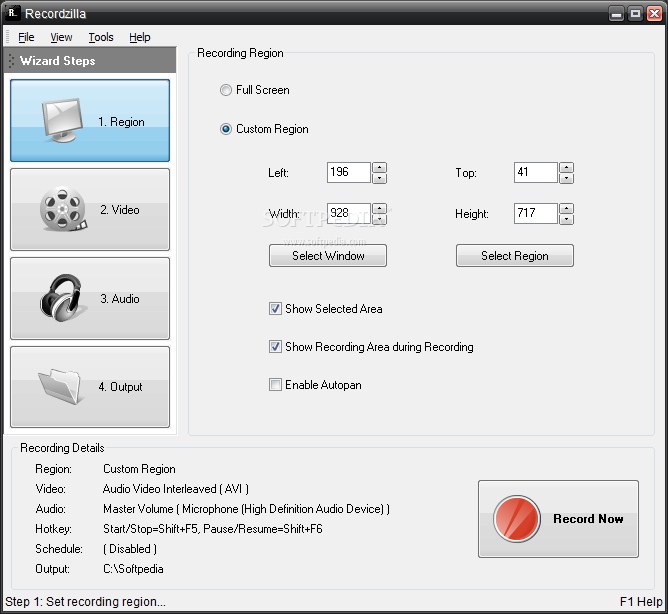The height and width of the screenshot is (614, 668).
Task: Click the 'Custom Region' value in Recording Details
Action: [x=139, y=469]
